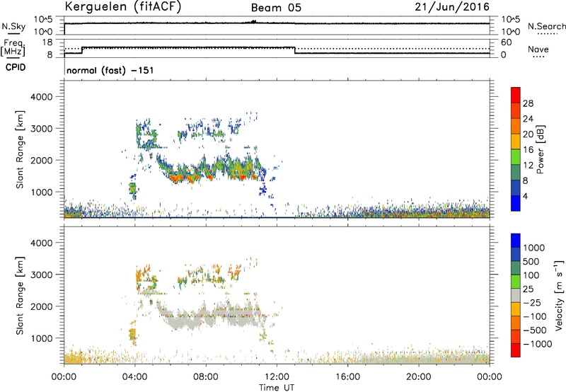
Task: Select the Nave axis tick '60'
Action: coord(507,42)
